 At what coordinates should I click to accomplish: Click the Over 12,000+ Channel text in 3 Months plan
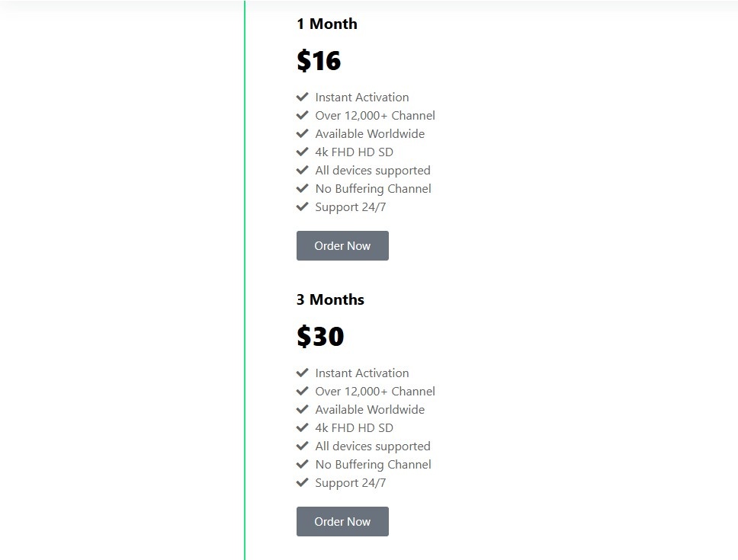point(374,391)
